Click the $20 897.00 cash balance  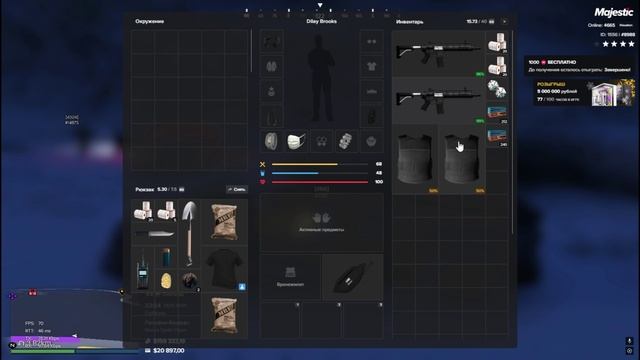tap(169, 350)
